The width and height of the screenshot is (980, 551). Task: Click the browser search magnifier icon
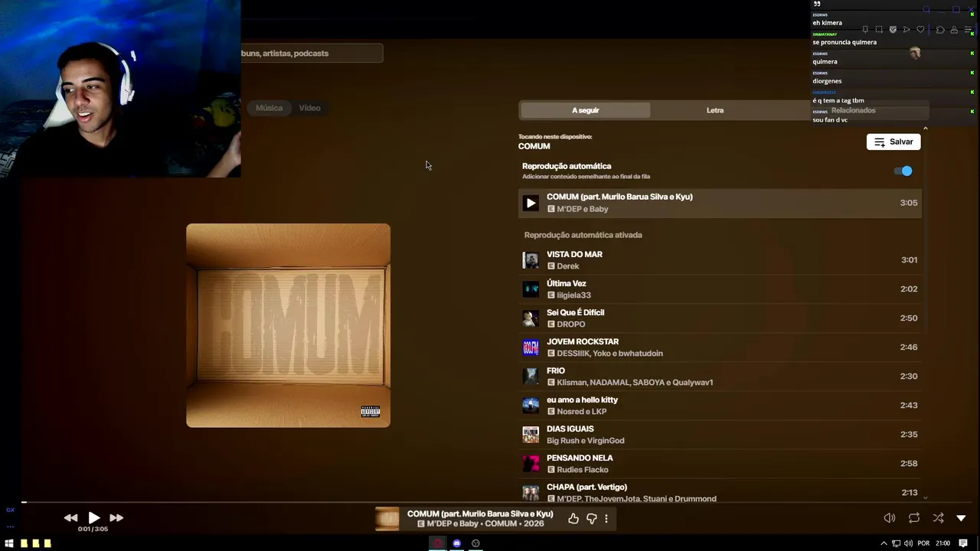pyautogui.click(x=927, y=10)
